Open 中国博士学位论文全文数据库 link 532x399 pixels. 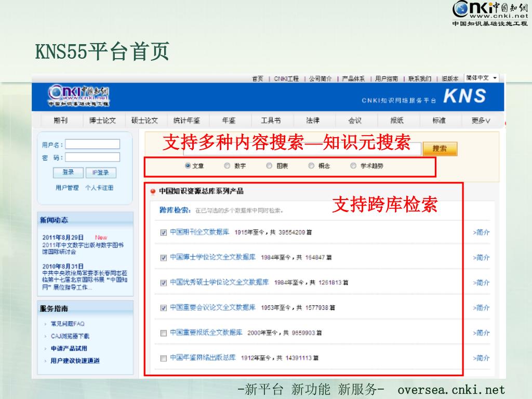click(x=212, y=257)
